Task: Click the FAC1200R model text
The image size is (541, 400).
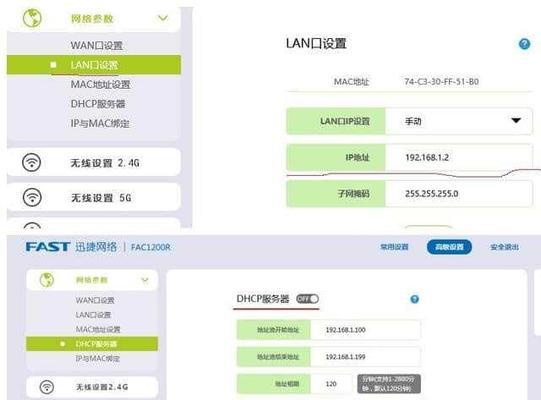Action: coord(150,247)
